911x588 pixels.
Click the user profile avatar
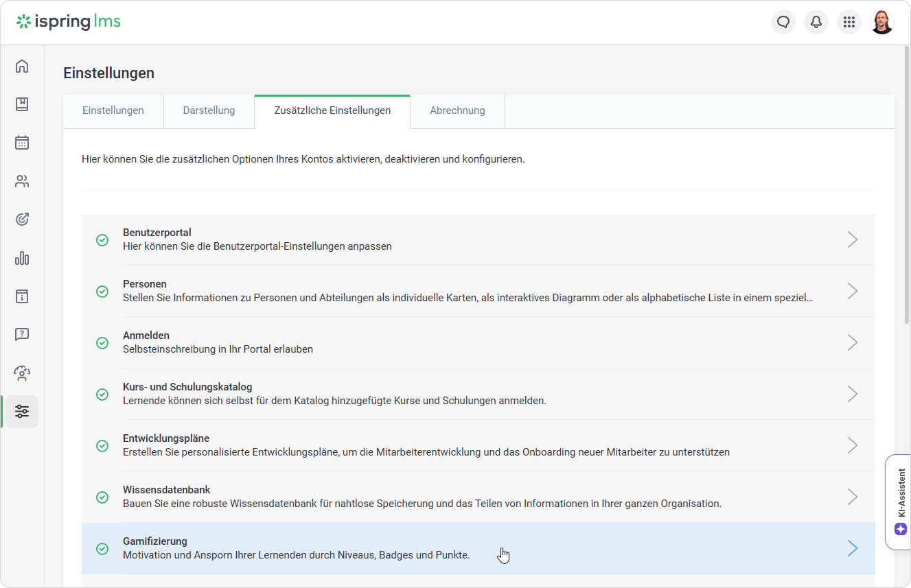coord(882,21)
